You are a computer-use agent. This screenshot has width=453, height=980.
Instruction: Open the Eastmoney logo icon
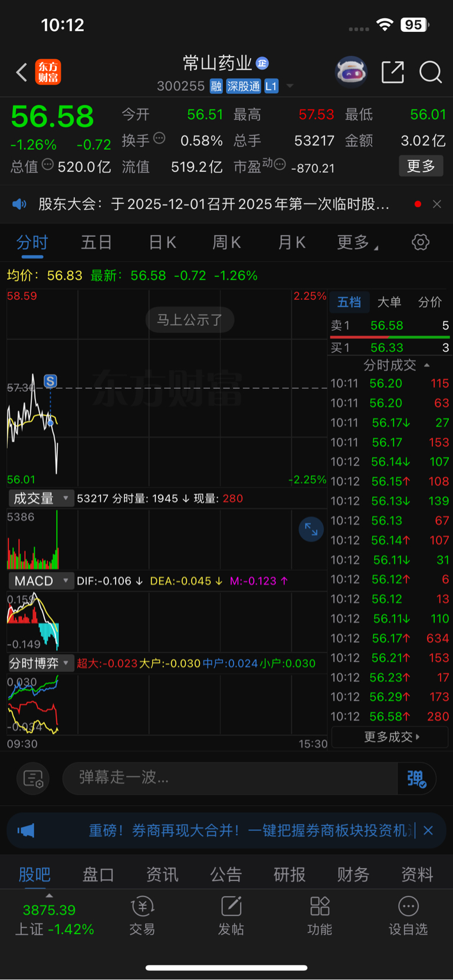pyautogui.click(x=48, y=72)
